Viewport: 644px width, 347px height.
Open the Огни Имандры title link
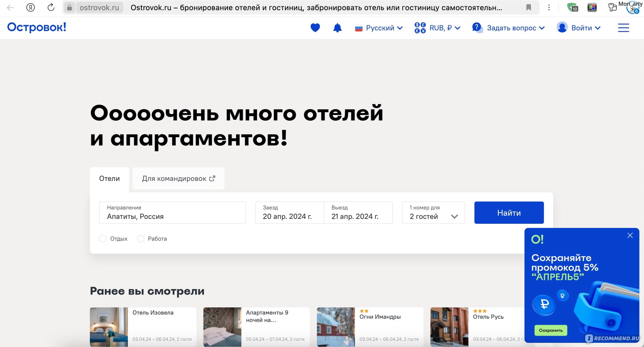380,317
